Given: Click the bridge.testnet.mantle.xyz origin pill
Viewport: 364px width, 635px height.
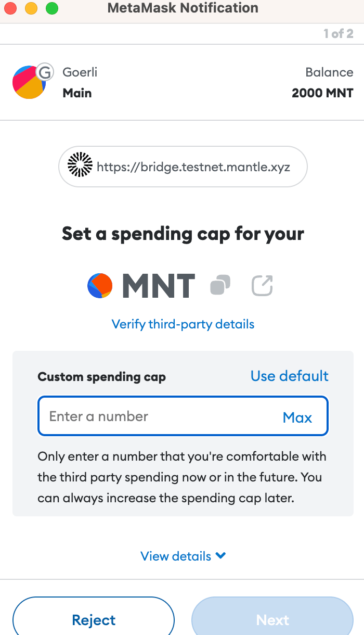Looking at the screenshot, I should coord(183,167).
